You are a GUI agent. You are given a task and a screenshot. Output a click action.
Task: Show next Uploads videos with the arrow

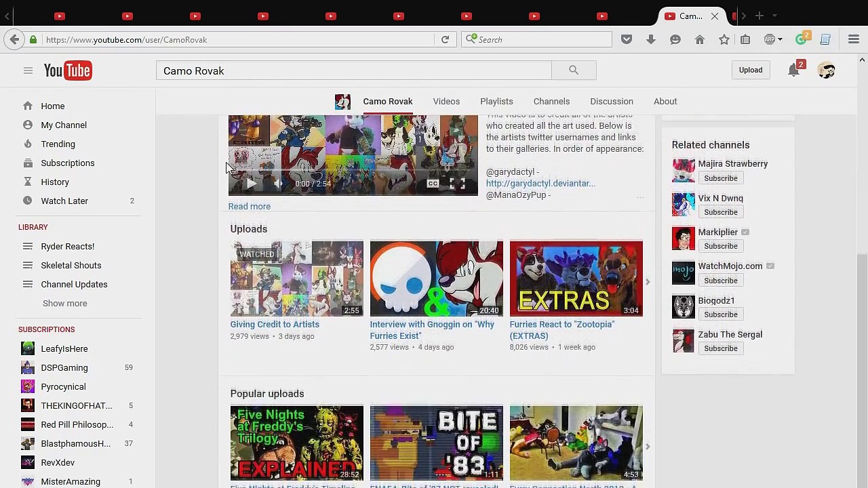point(648,282)
